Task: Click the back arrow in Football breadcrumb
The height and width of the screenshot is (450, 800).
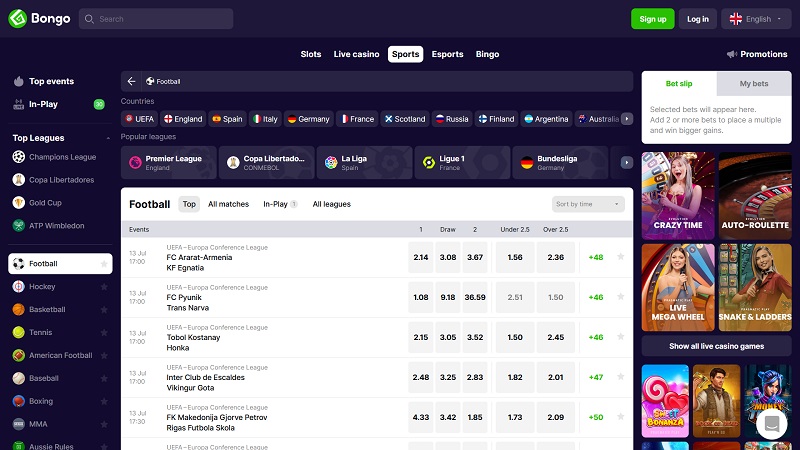Action: point(132,81)
